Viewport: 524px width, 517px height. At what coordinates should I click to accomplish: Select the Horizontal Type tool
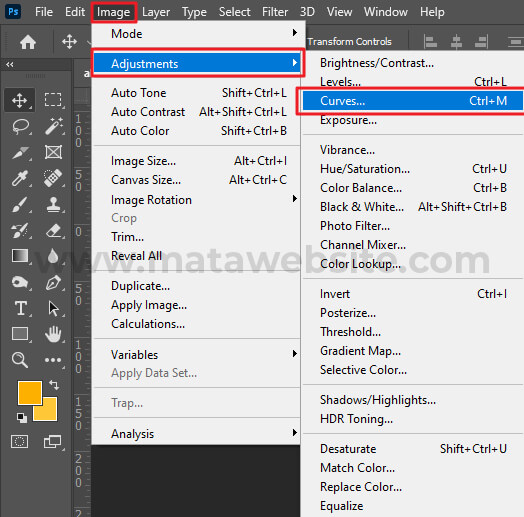(21, 308)
